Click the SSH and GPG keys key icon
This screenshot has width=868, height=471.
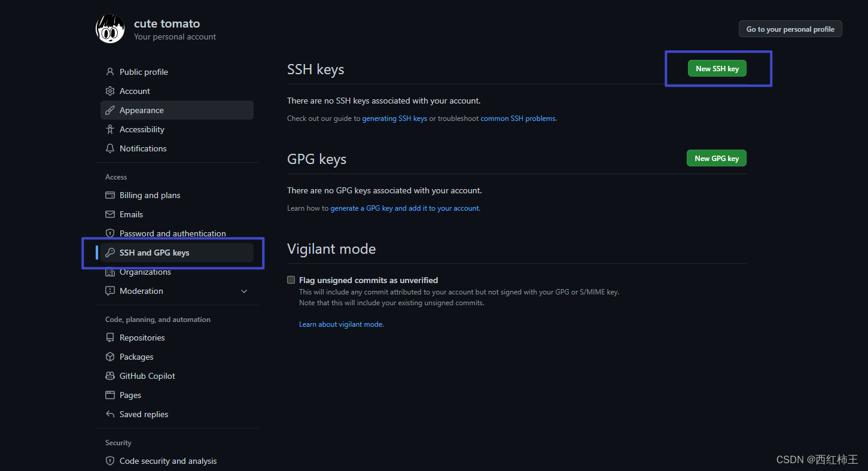click(109, 252)
